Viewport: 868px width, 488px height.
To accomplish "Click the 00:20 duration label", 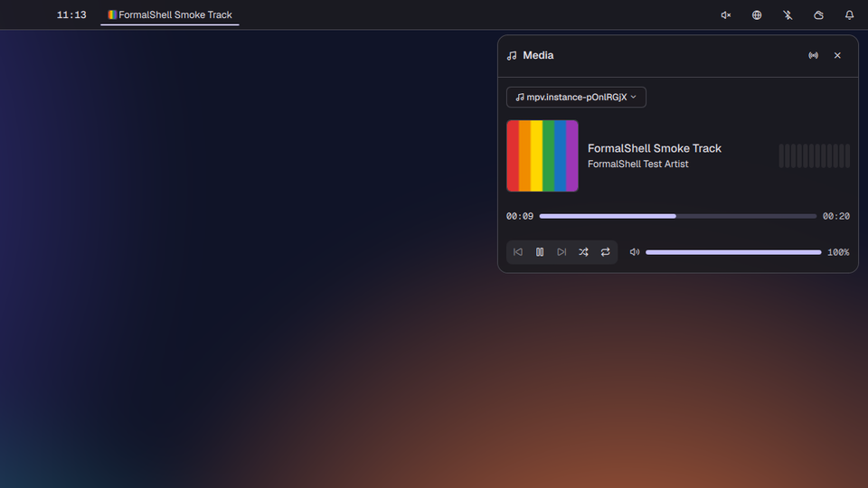I will pos(835,216).
